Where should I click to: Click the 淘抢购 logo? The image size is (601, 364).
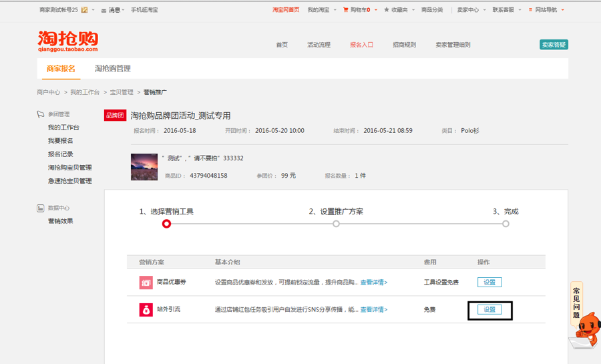coord(68,41)
